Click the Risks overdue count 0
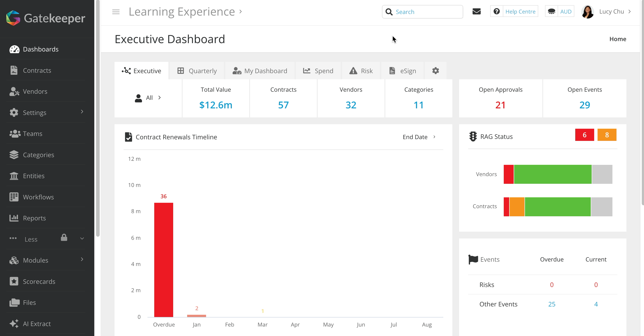The width and height of the screenshot is (644, 336). [552, 285]
